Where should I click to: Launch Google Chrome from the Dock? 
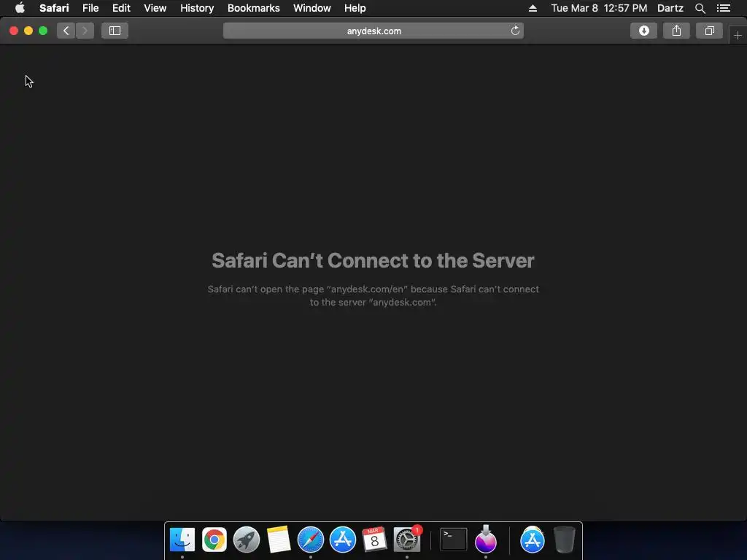point(214,540)
